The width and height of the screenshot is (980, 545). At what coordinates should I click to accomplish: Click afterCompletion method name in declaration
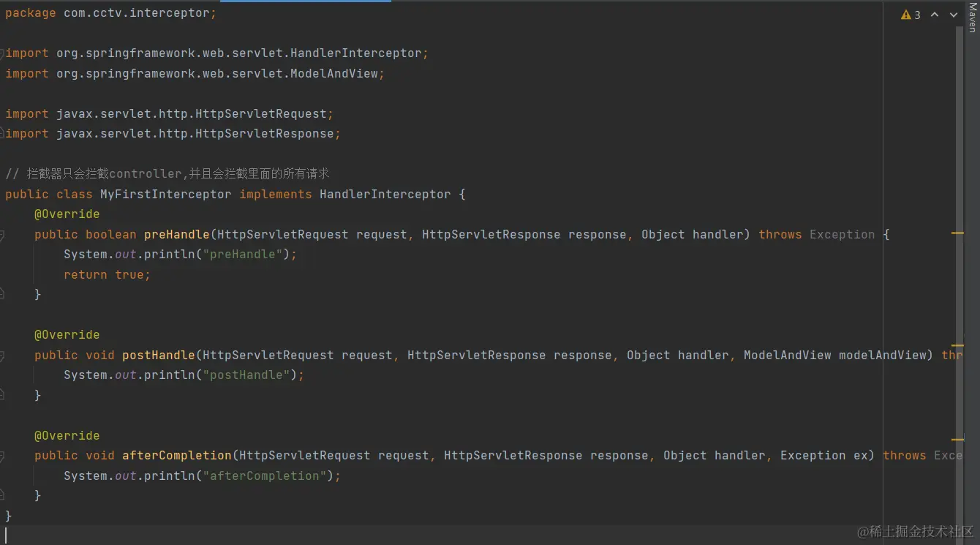point(177,456)
